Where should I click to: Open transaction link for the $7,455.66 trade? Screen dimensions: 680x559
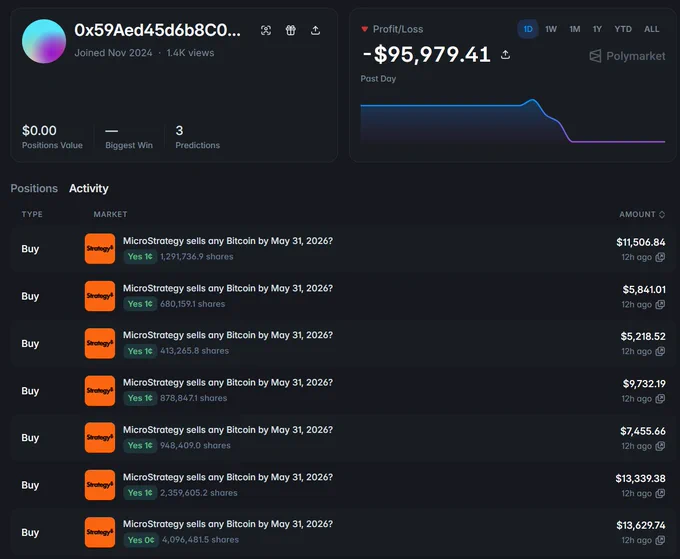coord(660,446)
